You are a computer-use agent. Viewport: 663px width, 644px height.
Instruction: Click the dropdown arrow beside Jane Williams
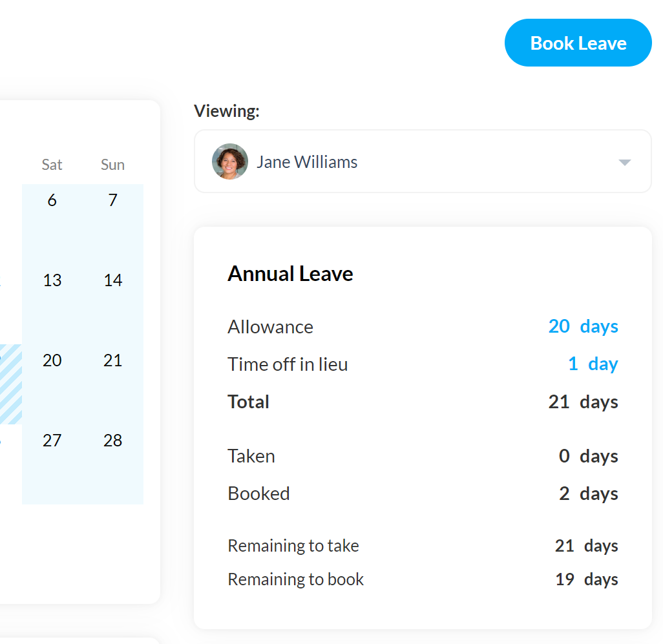click(x=624, y=162)
